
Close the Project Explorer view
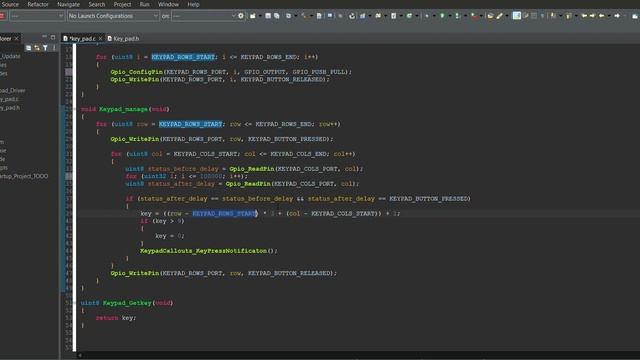click(x=16, y=38)
